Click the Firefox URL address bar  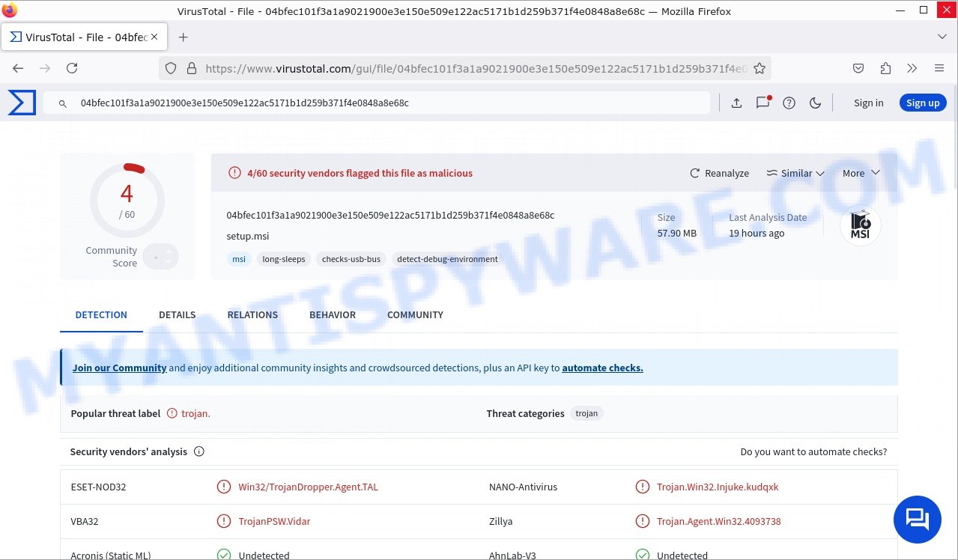464,68
